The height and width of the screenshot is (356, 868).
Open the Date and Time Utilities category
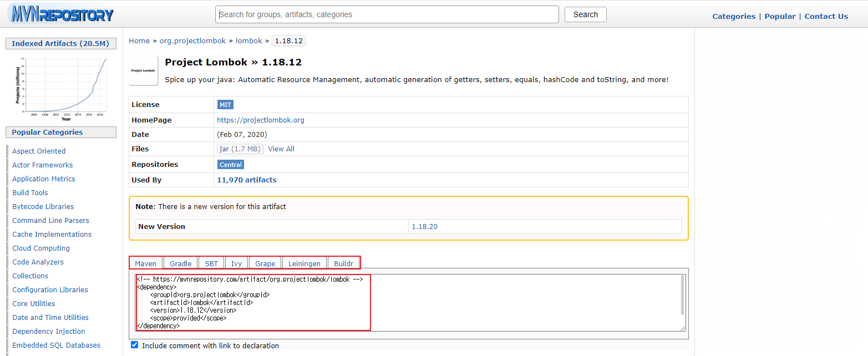50,317
